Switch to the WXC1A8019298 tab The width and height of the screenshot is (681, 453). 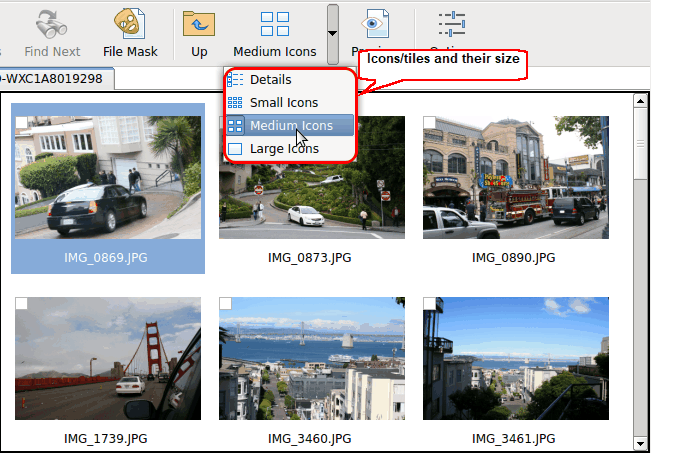55,79
